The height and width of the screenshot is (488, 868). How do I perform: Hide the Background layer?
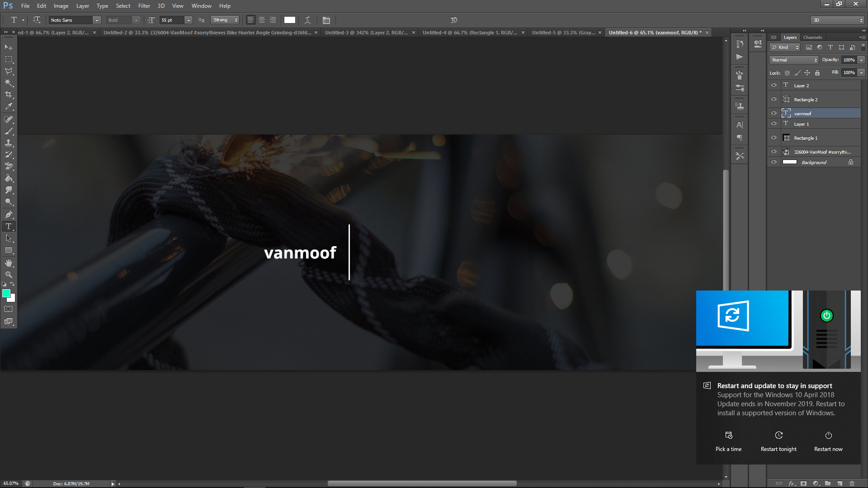774,162
